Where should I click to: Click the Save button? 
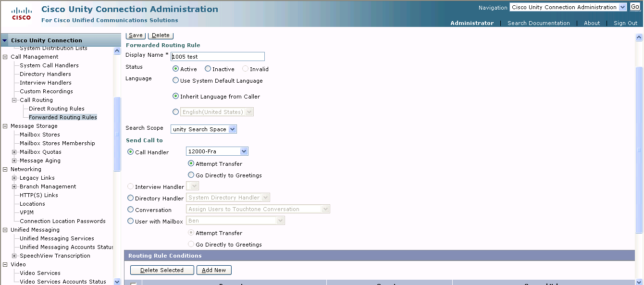(x=136, y=35)
